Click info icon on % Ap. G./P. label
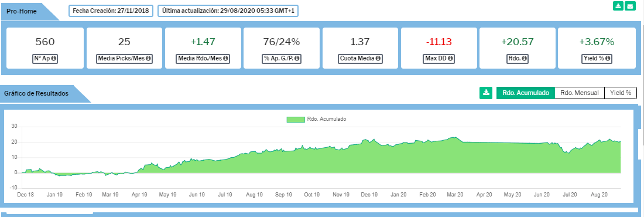Image resolution: width=644 pixels, height=217 pixels. (297, 59)
